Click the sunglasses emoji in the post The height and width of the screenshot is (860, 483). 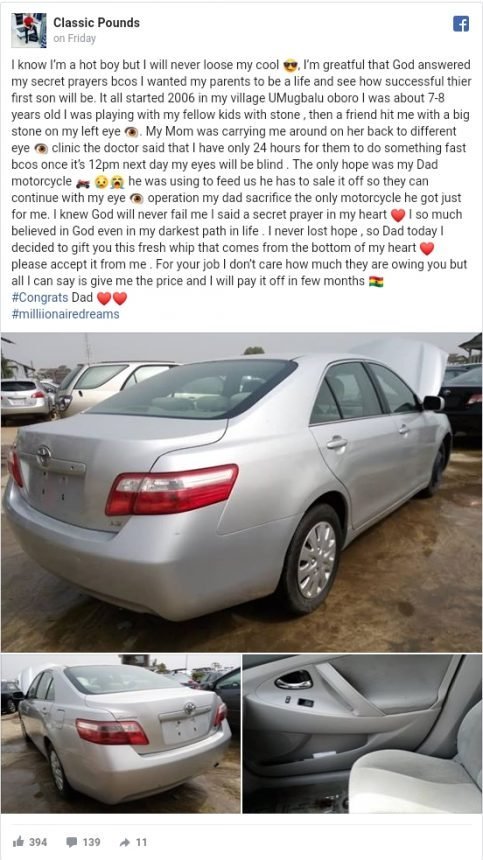[291, 66]
